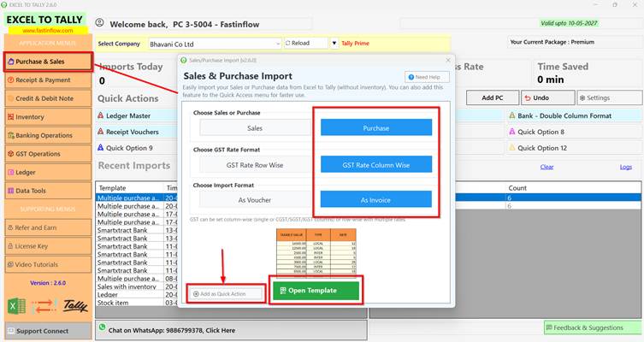Open the Inventory menu
The width and height of the screenshot is (644, 342).
(x=48, y=117)
